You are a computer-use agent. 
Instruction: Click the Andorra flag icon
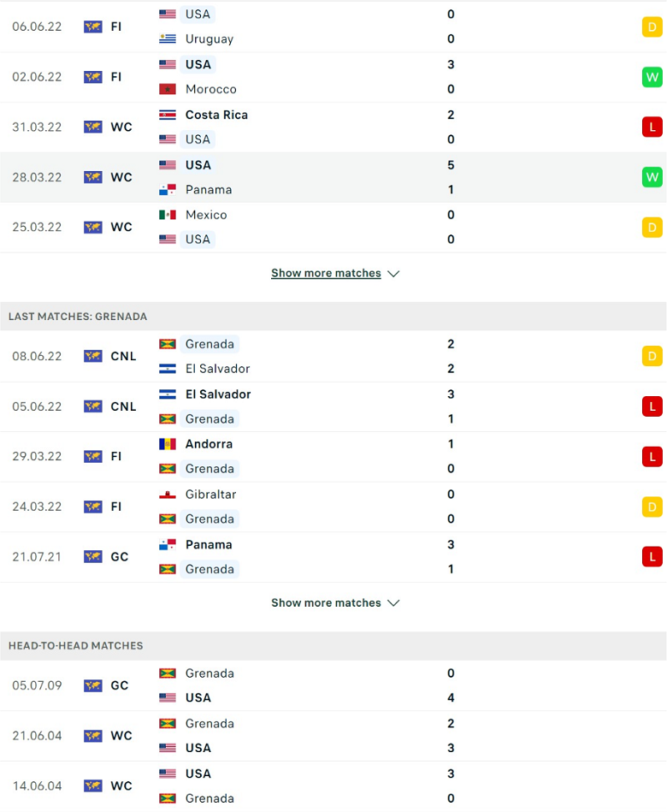click(x=167, y=444)
